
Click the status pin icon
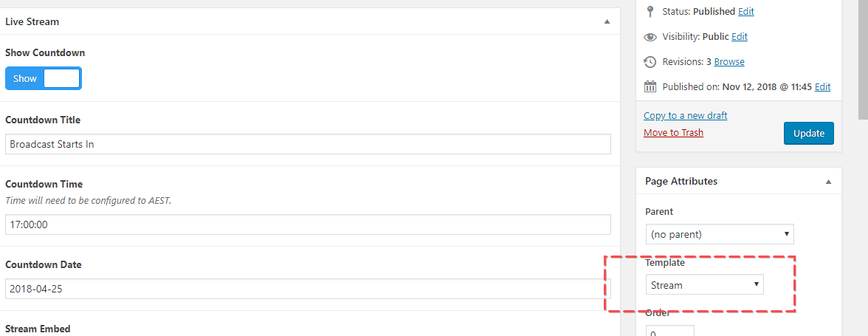click(x=650, y=11)
